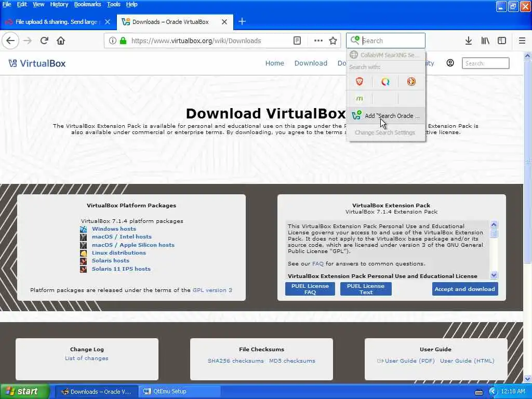
Task: Select CollabVM SearXNG search entry
Action: 385,55
